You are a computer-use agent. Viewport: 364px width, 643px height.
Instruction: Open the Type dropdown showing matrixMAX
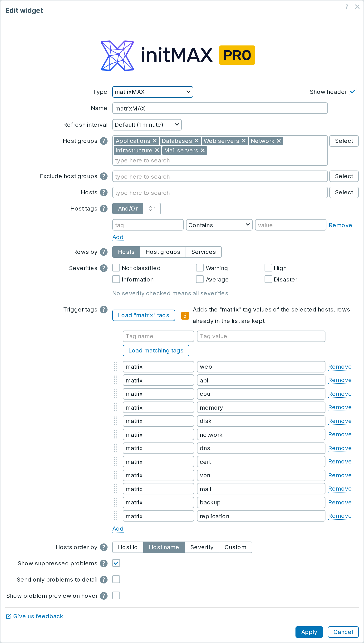click(x=152, y=92)
